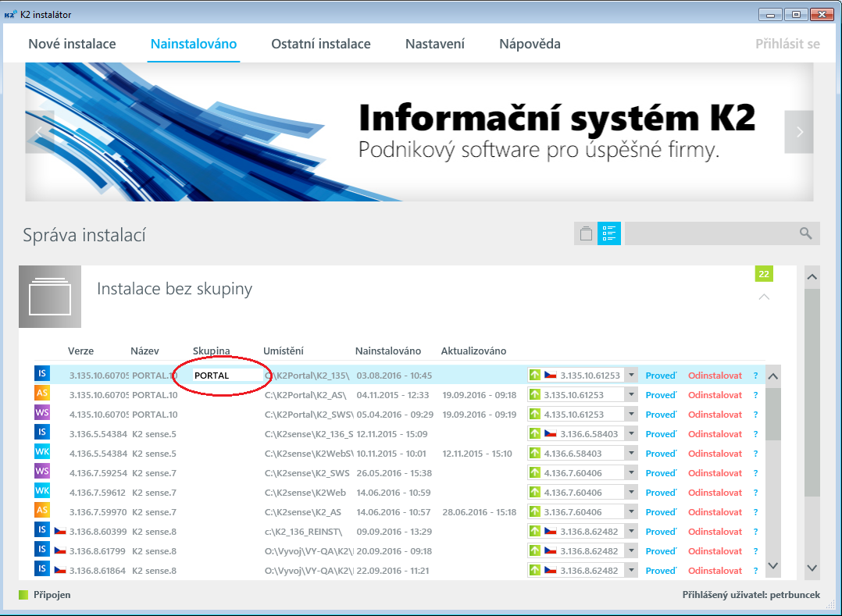Show the next banner slide
Viewport: 842px width, 616px height.
[799, 132]
